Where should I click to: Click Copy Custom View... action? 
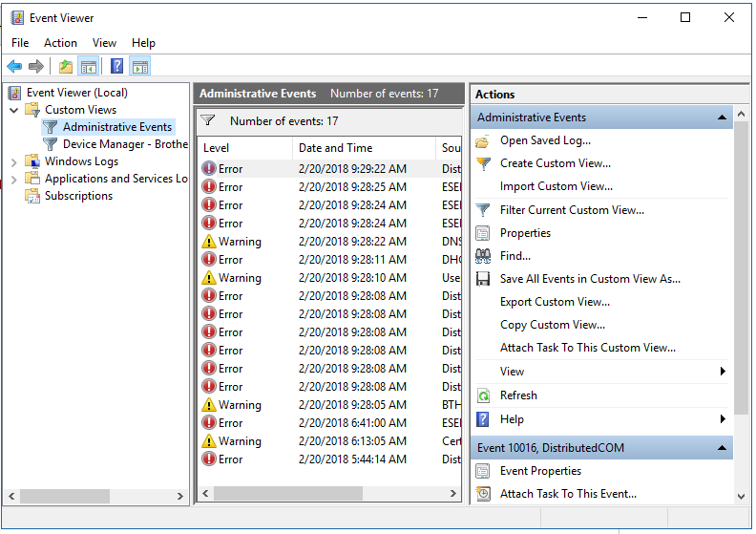coord(553,325)
